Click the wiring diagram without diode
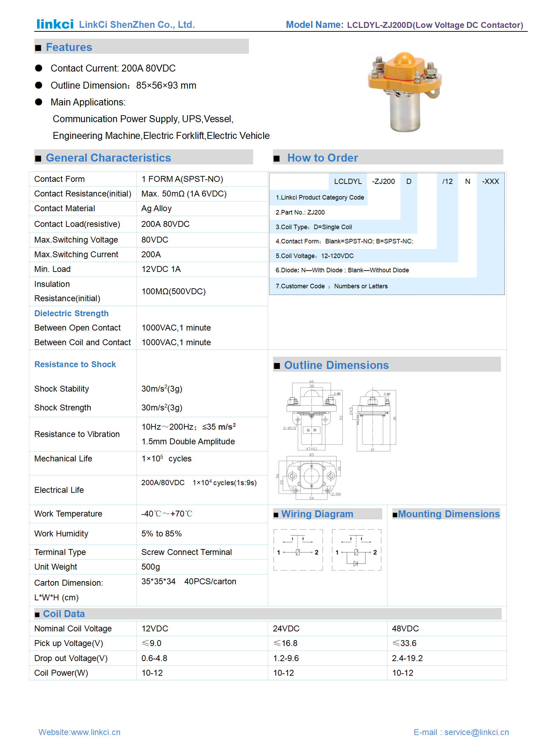554x756 pixels. tap(298, 550)
